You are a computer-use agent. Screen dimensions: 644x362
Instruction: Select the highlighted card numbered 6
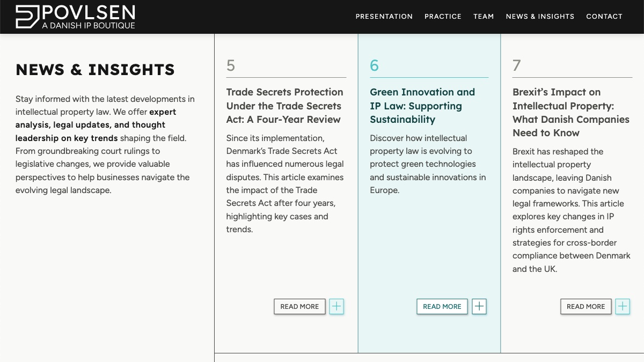coord(429,193)
